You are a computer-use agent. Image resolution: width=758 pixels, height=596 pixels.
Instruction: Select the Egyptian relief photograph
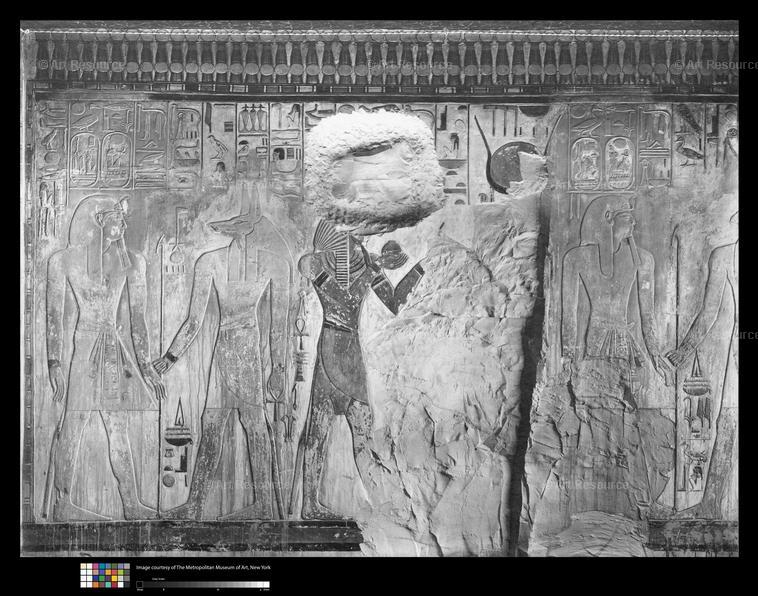pos(379,289)
